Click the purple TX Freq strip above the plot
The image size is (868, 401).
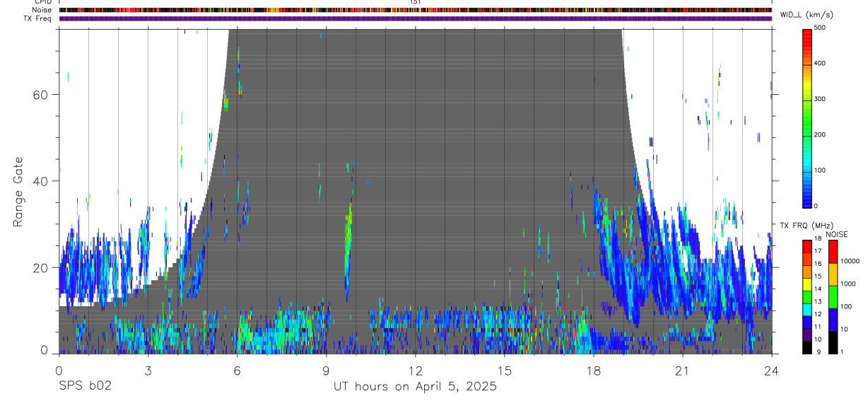coord(416,18)
